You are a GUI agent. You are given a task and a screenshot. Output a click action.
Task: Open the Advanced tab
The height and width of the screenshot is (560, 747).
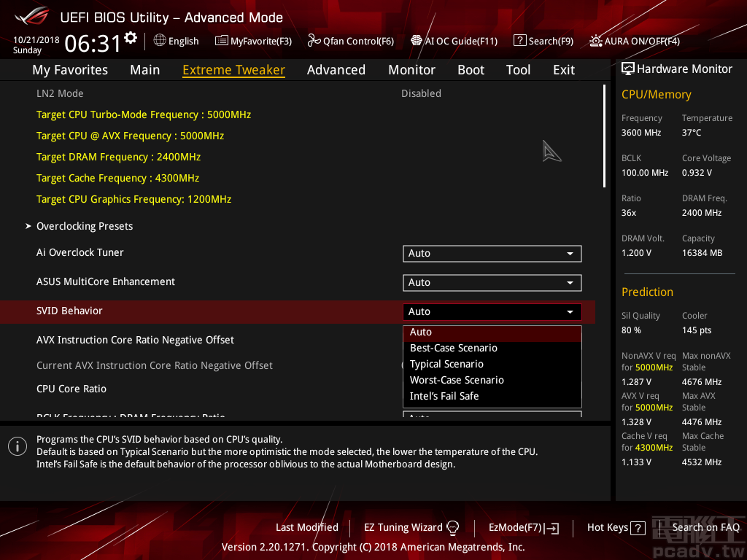click(336, 70)
